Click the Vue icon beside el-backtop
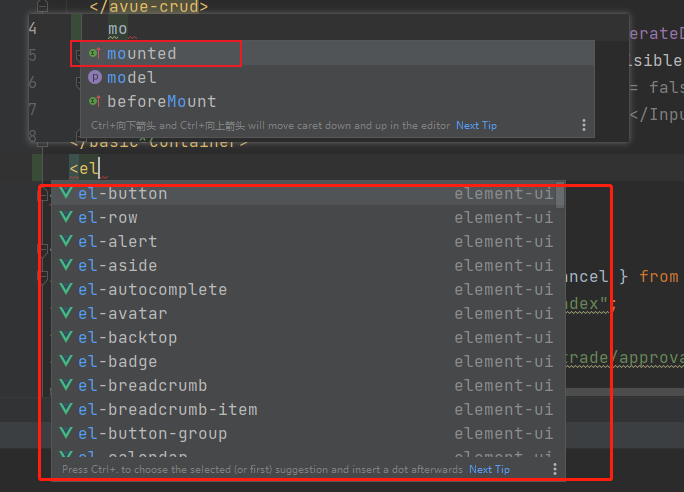The image size is (684, 492). [x=66, y=337]
